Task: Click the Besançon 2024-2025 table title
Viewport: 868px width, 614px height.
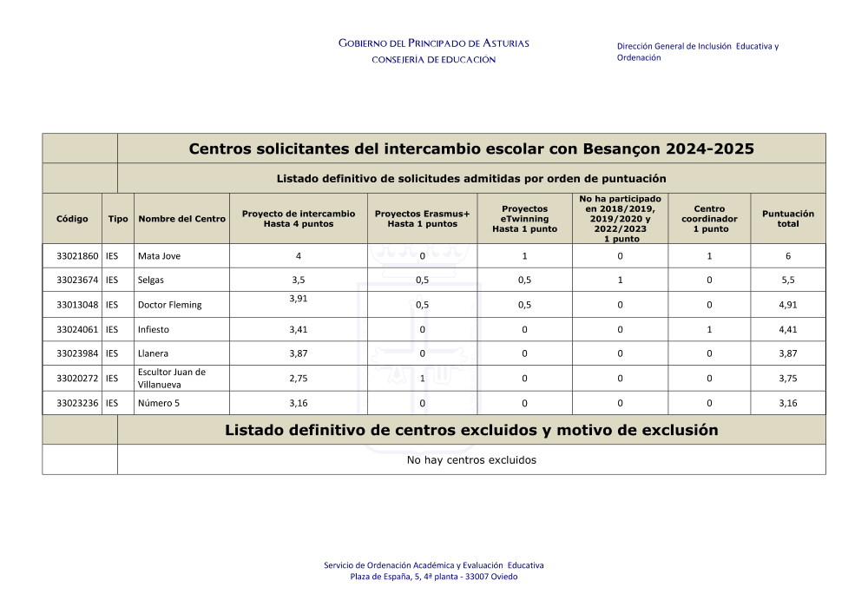Action: 470,149
